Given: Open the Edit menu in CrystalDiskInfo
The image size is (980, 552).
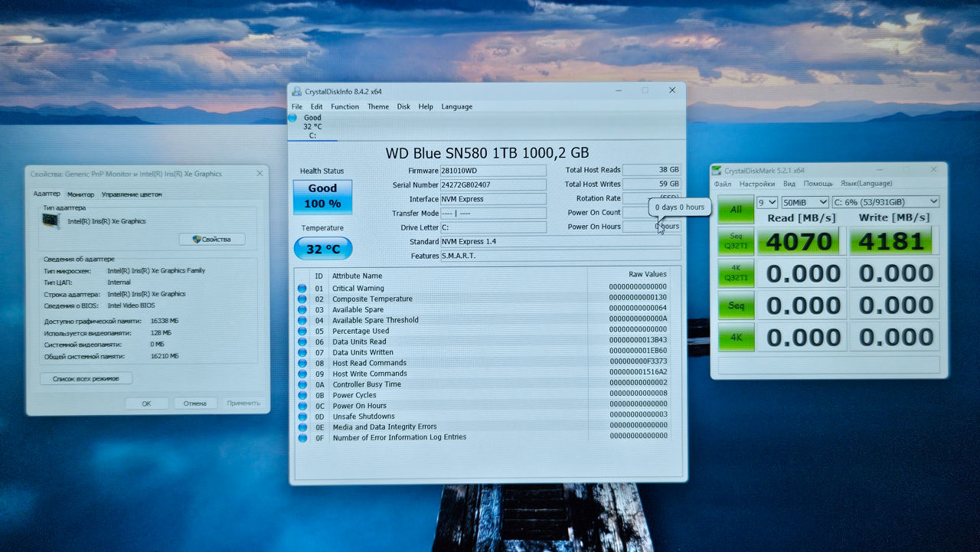Looking at the screenshot, I should pyautogui.click(x=316, y=106).
